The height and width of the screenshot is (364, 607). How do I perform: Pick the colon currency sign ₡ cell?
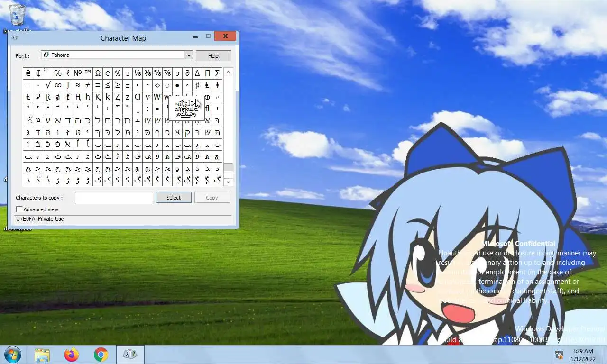pos(38,73)
